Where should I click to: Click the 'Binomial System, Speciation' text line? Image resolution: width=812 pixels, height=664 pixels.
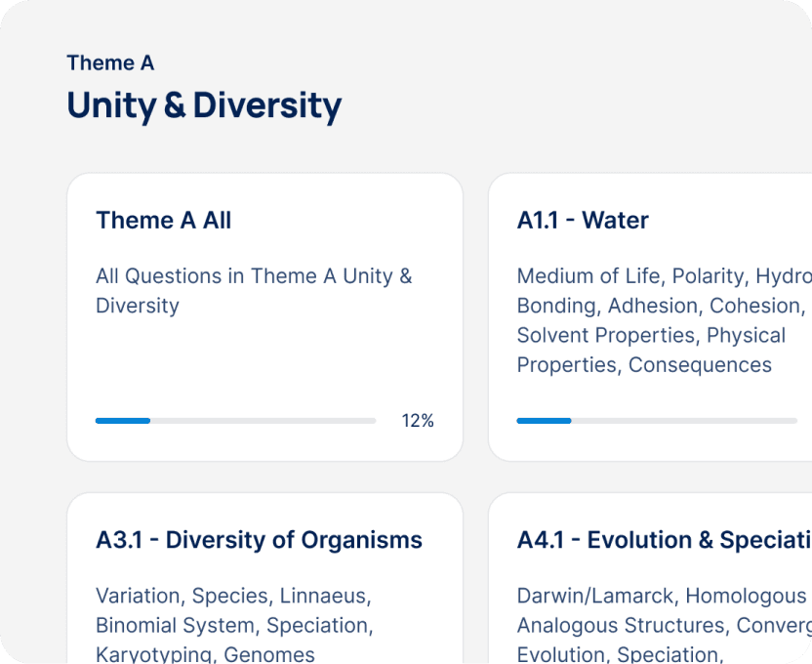point(234,625)
